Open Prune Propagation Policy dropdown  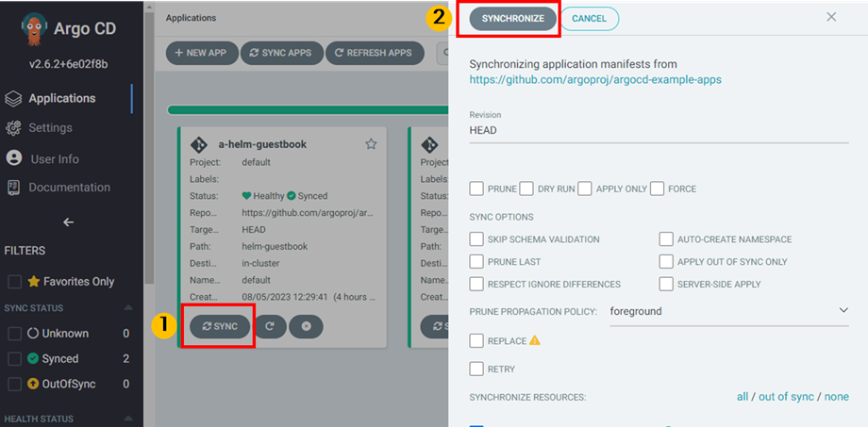(x=729, y=311)
